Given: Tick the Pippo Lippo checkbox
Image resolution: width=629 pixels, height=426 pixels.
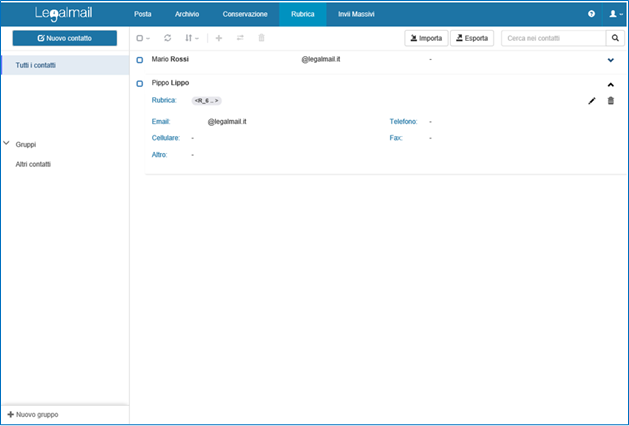Looking at the screenshot, I should click(140, 83).
